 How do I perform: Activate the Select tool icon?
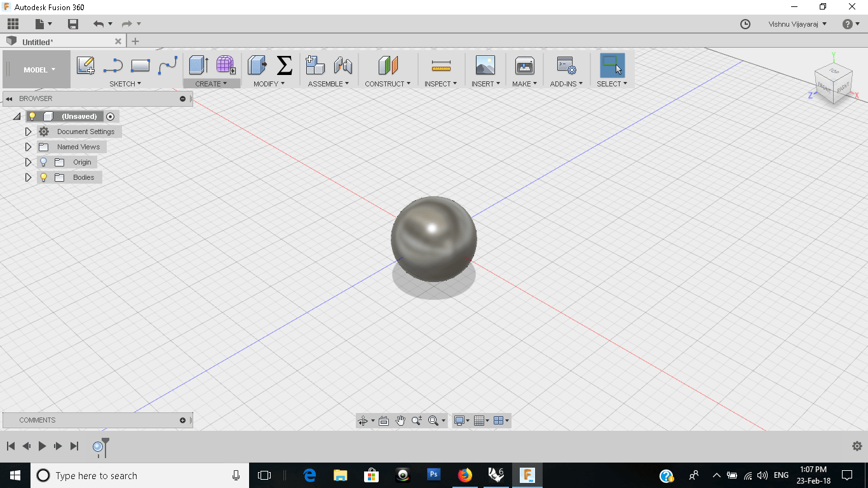[612, 65]
